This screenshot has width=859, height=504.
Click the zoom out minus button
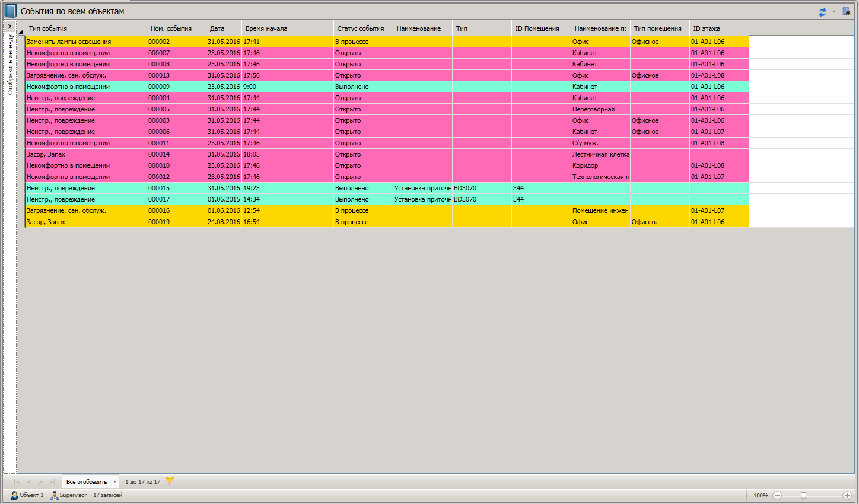(777, 495)
